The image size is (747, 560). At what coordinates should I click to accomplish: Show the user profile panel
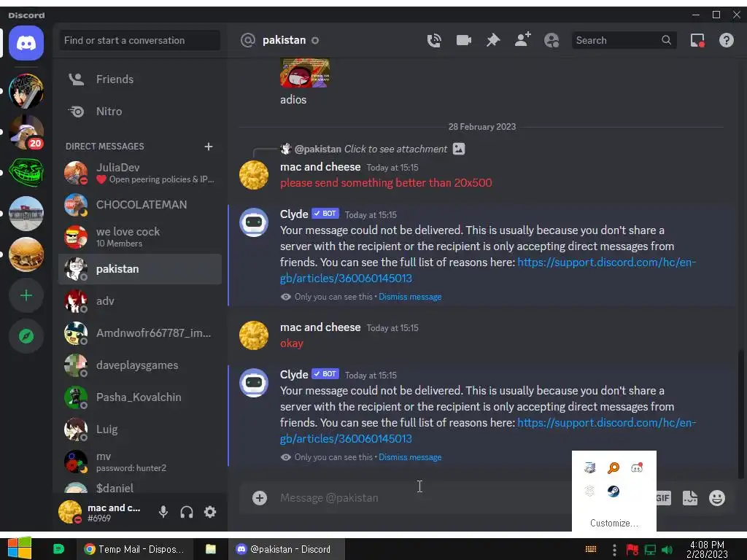pyautogui.click(x=551, y=41)
